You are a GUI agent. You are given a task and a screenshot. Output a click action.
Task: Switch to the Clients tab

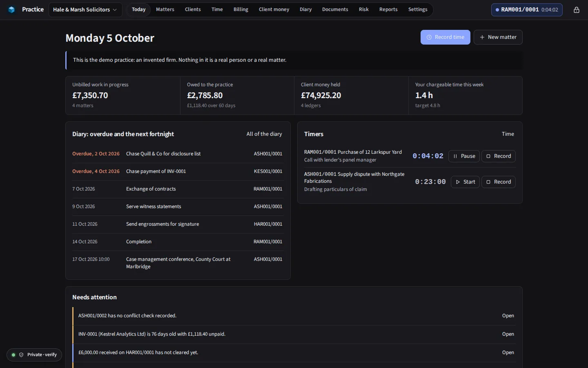pyautogui.click(x=193, y=9)
